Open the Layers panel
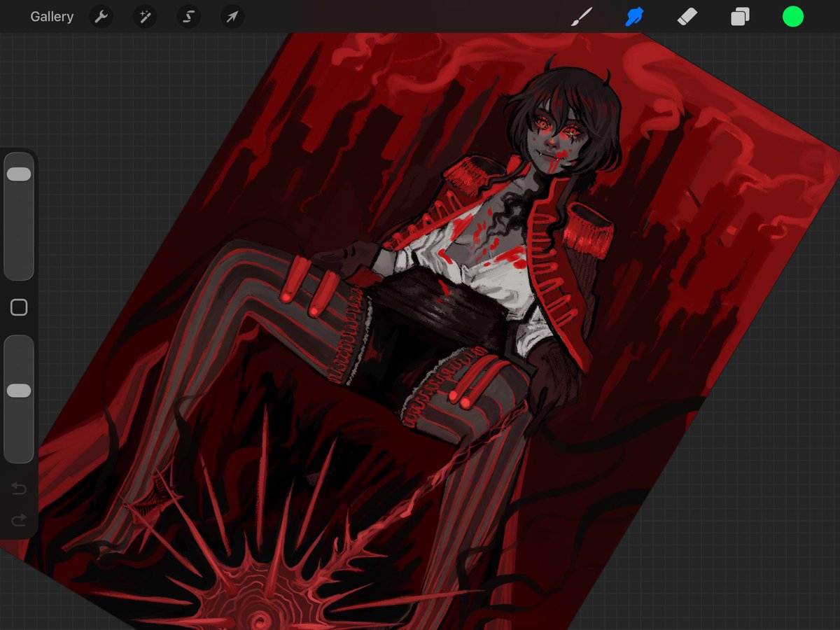This screenshot has width=840, height=630. coord(740,17)
